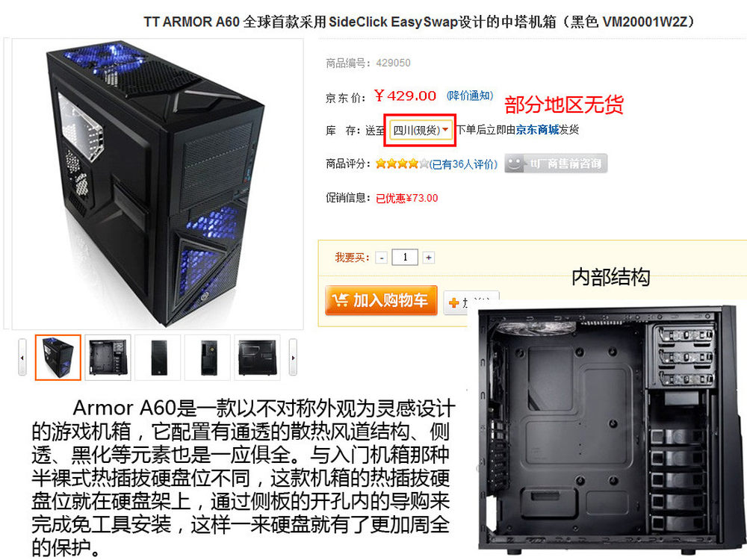
Task: Click the 京东商城 link
Action: point(537,129)
